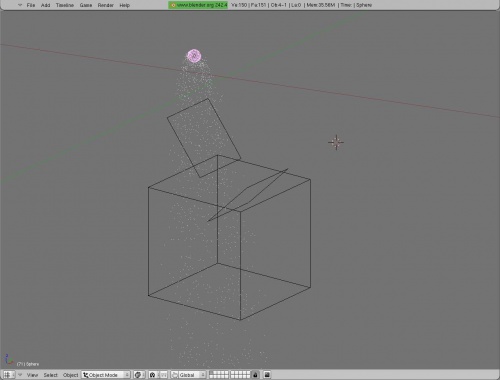Toggle the 3D transform manipulator icon
The height and width of the screenshot is (380, 500).
point(175,375)
